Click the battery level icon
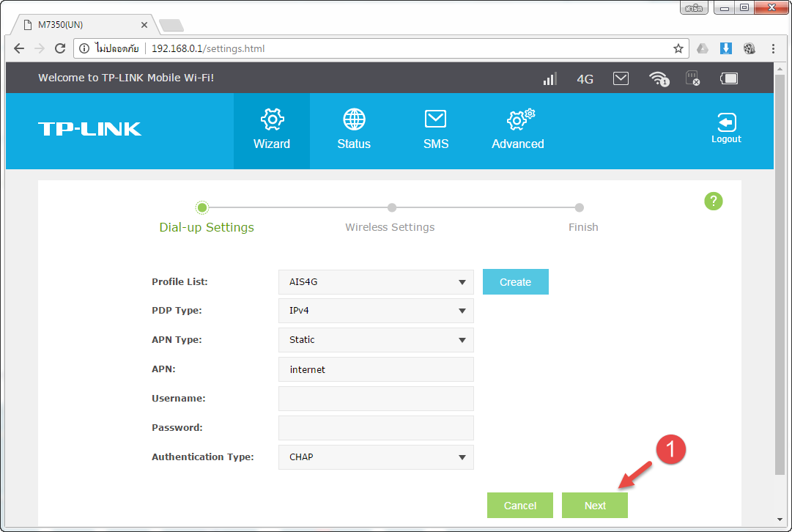This screenshot has height=532, width=792. (729, 78)
